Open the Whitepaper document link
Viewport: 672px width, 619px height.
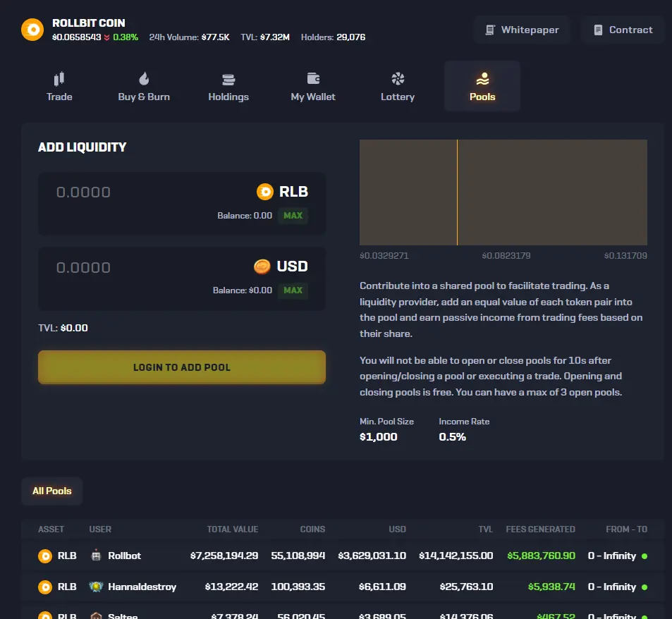[522, 30]
